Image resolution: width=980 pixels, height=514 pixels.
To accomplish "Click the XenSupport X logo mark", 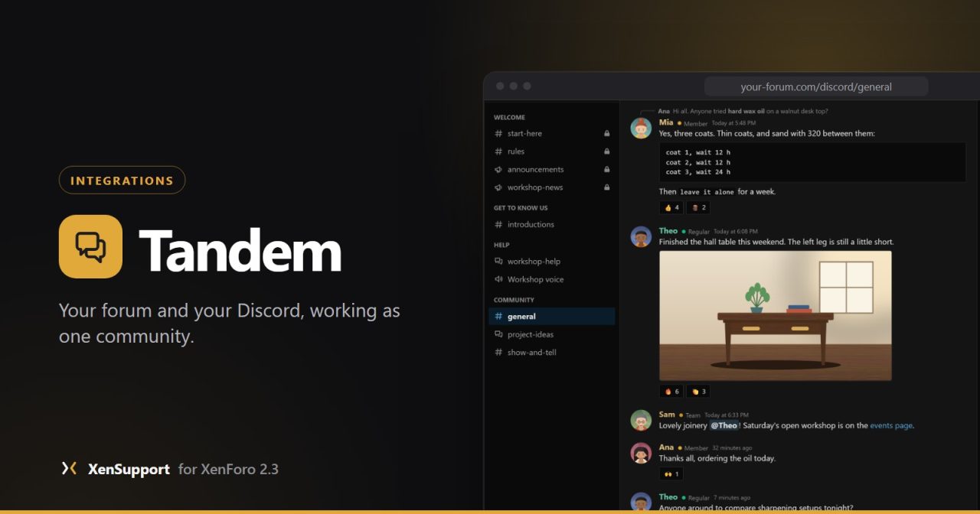I will (69, 468).
